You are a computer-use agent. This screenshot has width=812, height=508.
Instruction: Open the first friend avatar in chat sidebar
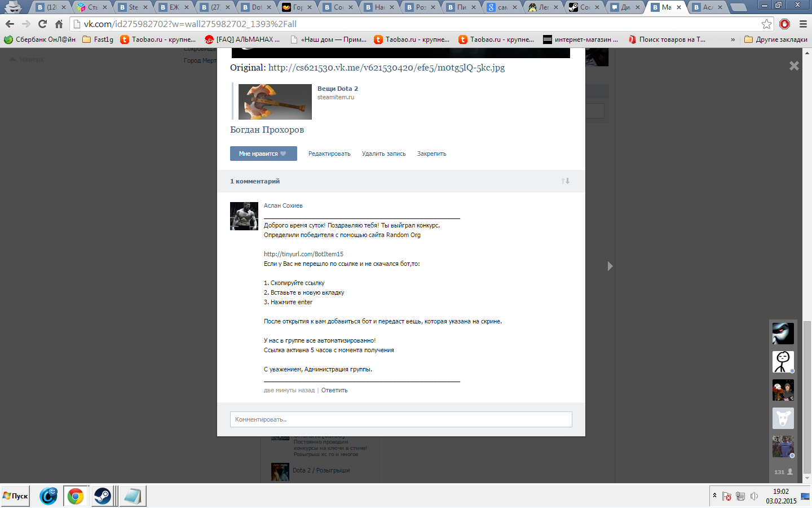pyautogui.click(x=783, y=334)
